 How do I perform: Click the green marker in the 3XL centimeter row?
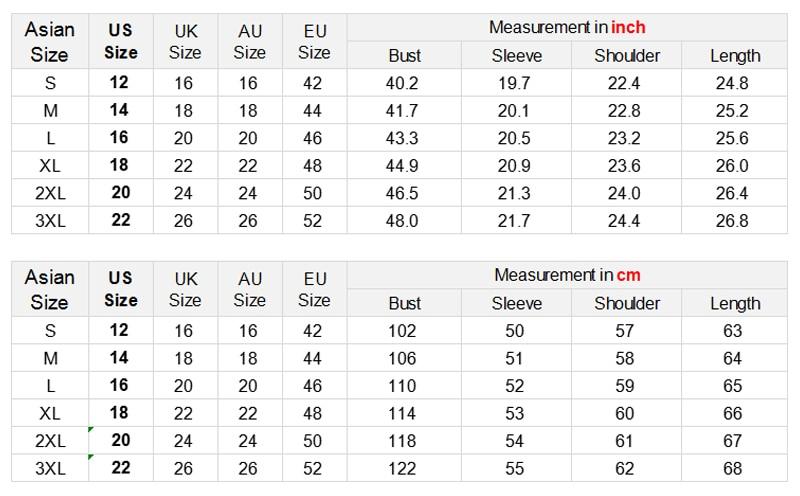[x=91, y=458]
